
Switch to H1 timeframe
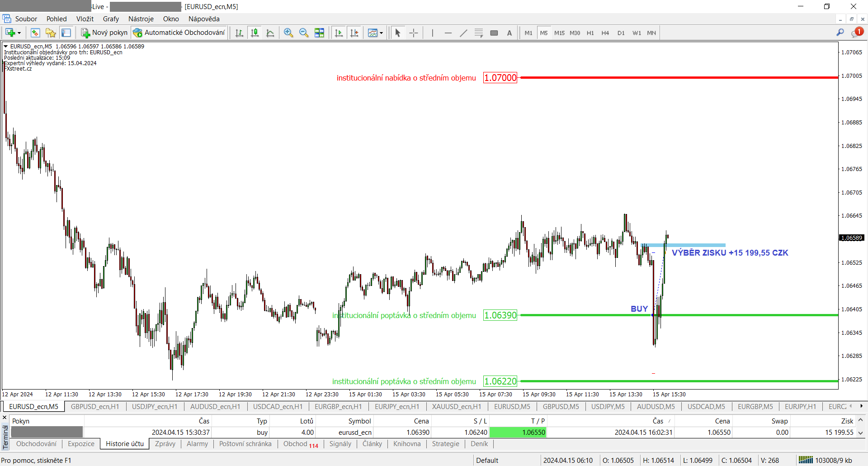(x=590, y=33)
